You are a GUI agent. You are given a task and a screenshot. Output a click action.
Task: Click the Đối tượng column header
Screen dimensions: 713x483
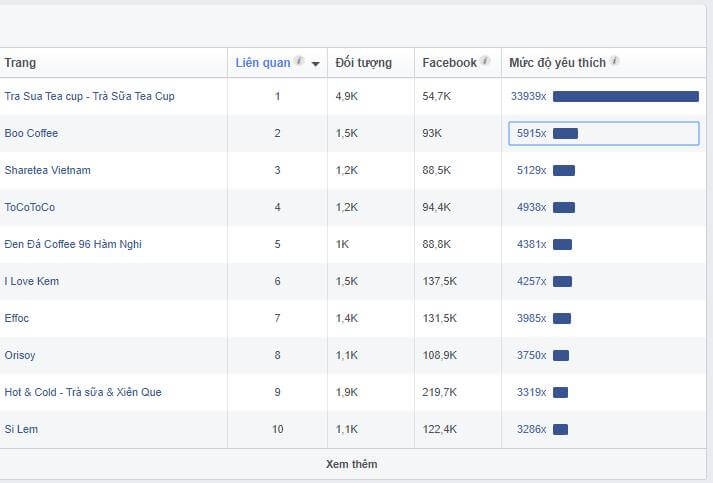pos(363,63)
